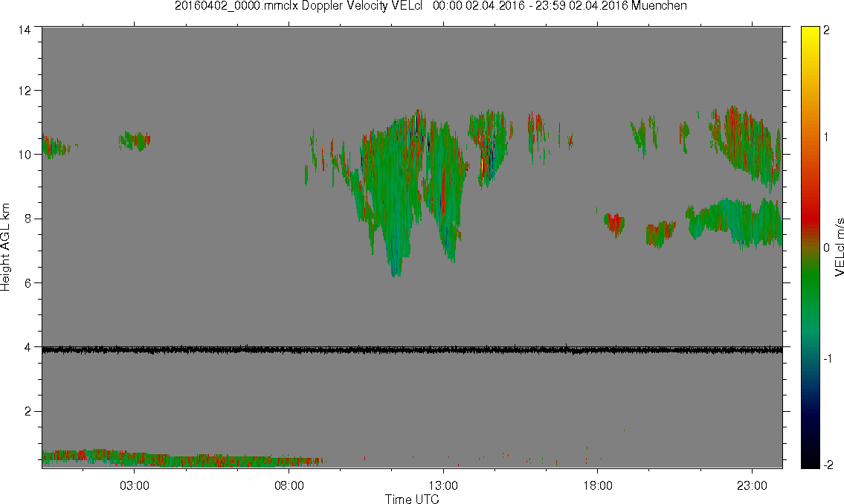Click the colorbar value -2 label
844x504 pixels.
[x=828, y=464]
